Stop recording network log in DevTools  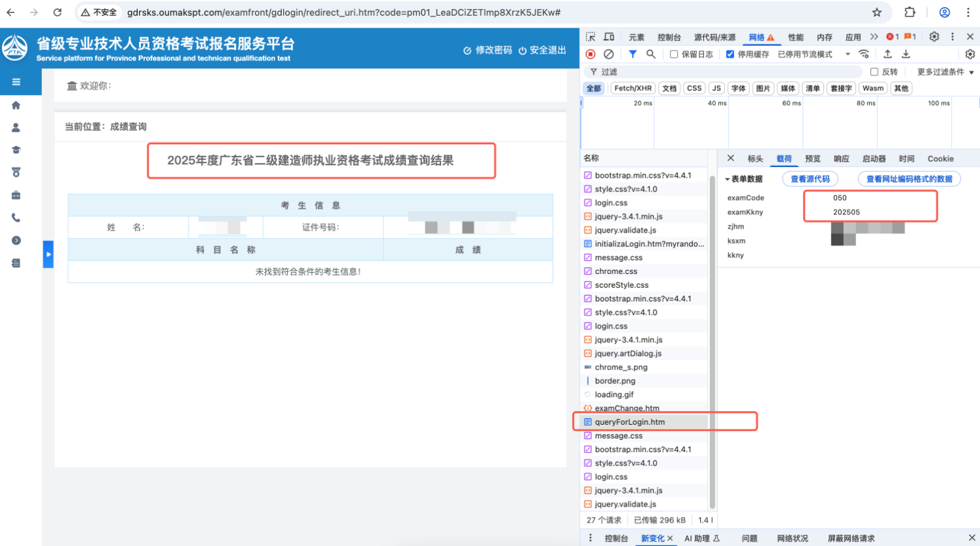pyautogui.click(x=591, y=54)
